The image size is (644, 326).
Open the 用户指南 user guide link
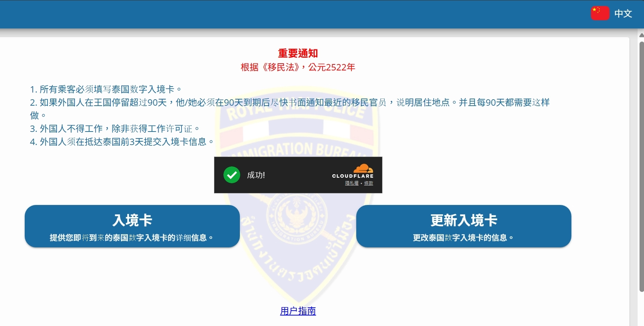click(x=298, y=311)
